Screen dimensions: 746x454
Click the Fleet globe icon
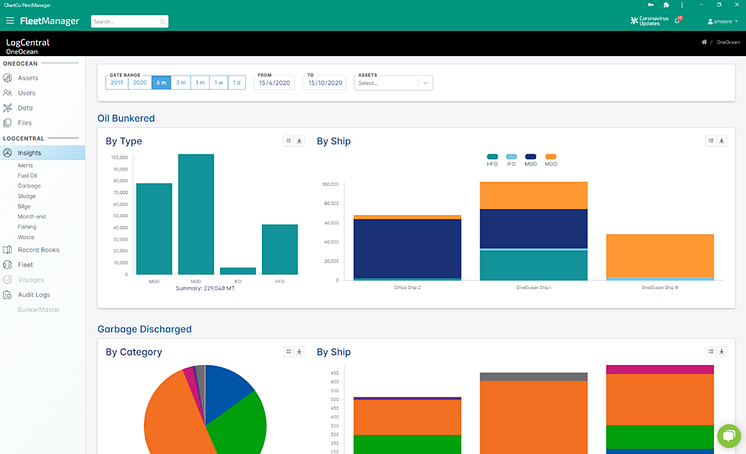click(8, 265)
